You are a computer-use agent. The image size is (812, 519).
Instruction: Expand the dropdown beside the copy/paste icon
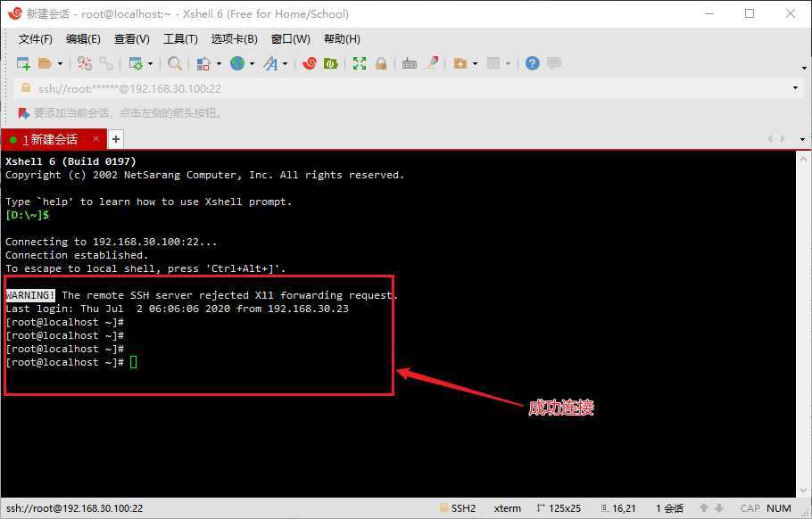pos(219,63)
